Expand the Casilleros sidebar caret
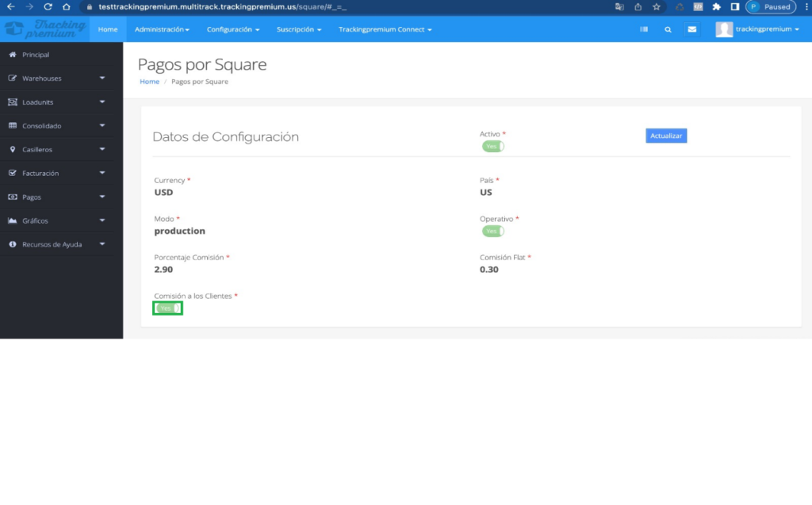The width and height of the screenshot is (812, 505). click(x=102, y=149)
